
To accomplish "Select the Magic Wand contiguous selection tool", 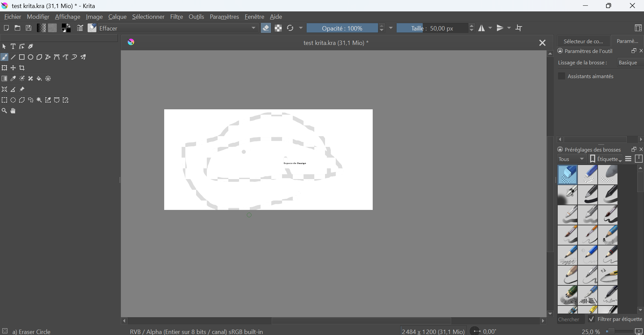I will (x=40, y=100).
